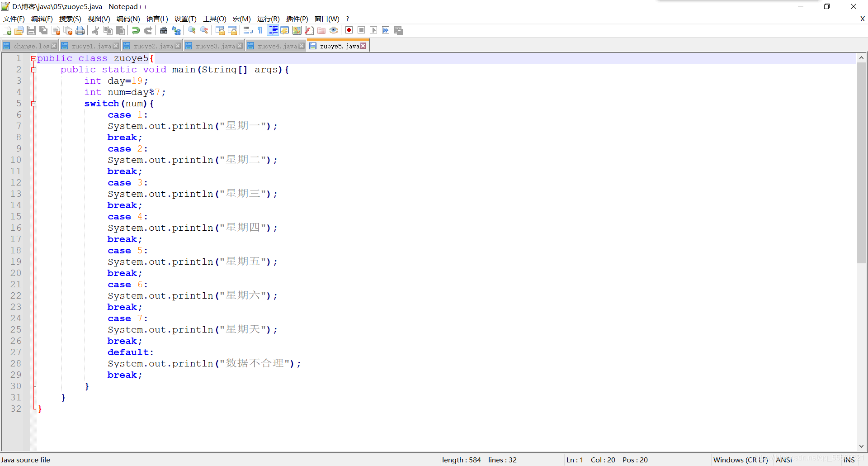
Task: Start macro recording with the red dot icon
Action: pyautogui.click(x=349, y=30)
